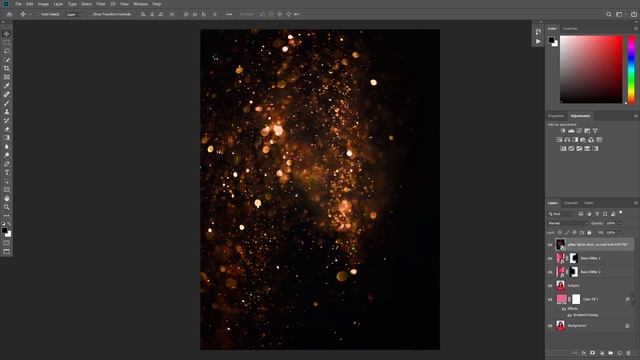
Task: Select the Base Glitter 1 mask thumbnail
Action: [573, 258]
